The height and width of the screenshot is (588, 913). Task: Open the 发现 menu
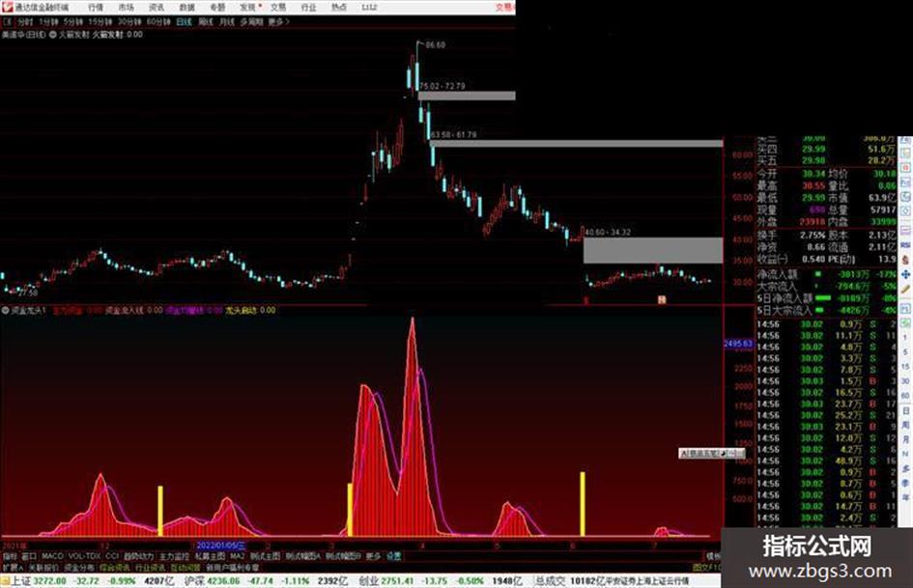pos(248,7)
